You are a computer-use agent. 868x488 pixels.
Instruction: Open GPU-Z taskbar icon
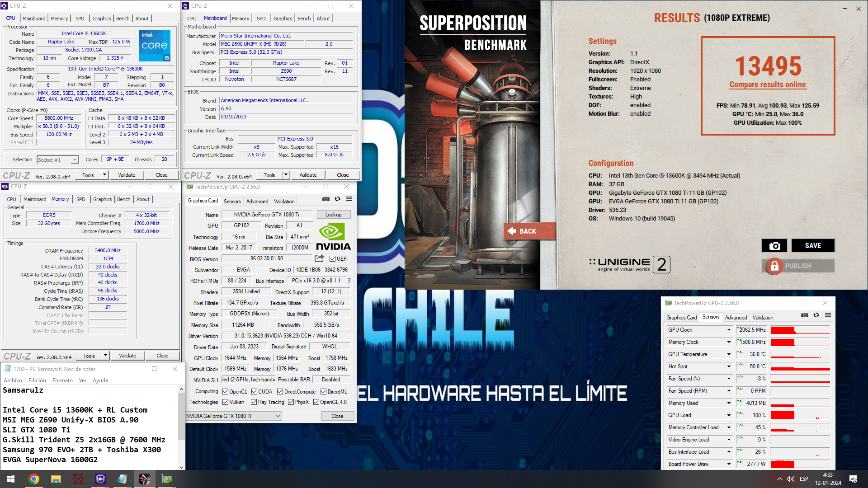(166, 479)
